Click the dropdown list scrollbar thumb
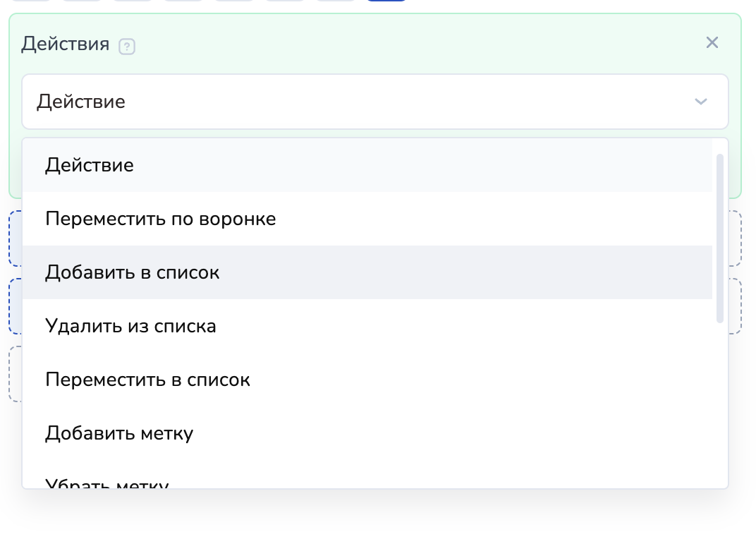 720,237
